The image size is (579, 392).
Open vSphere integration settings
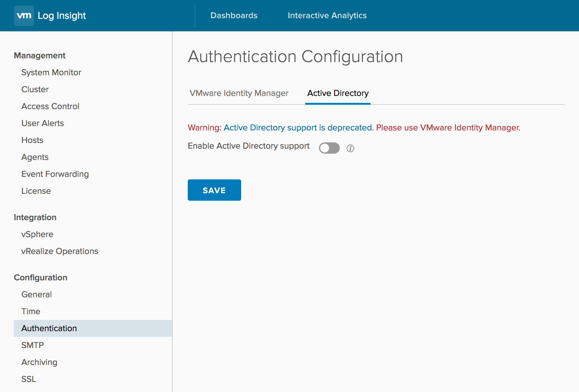pyautogui.click(x=37, y=234)
